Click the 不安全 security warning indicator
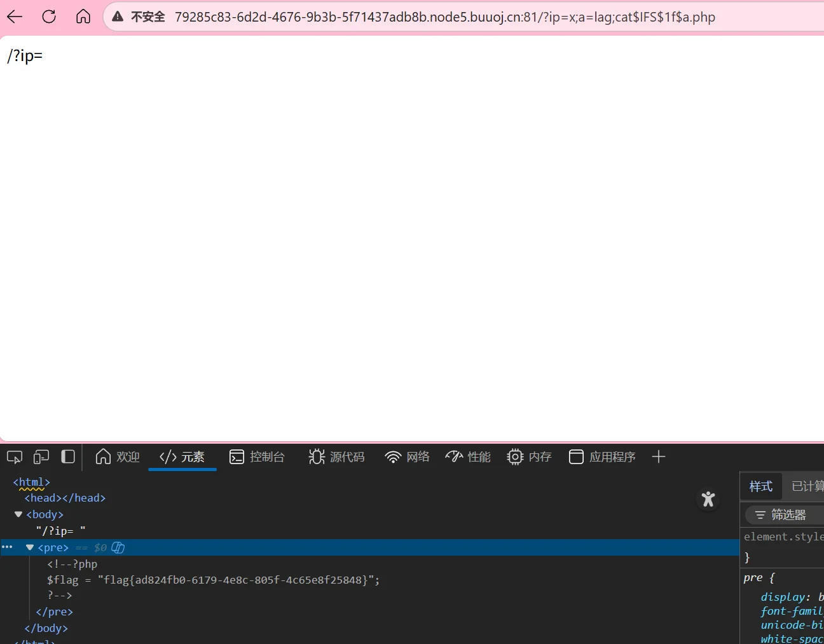Image resolution: width=824 pixels, height=644 pixels. pyautogui.click(x=139, y=17)
